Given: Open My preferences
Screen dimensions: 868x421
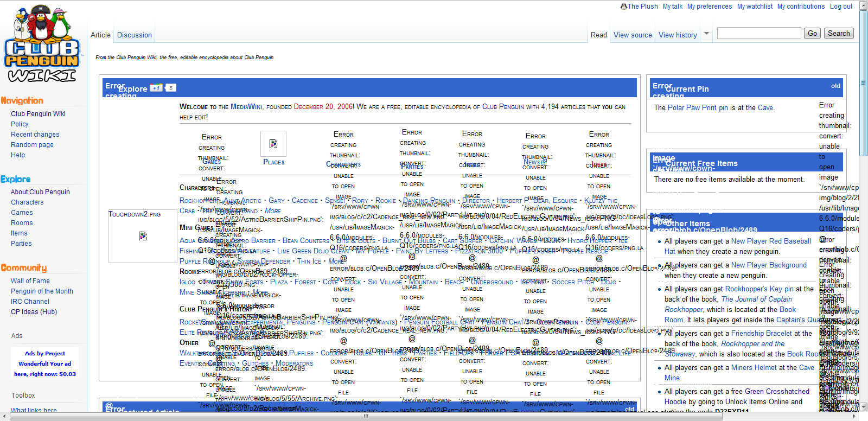Looking at the screenshot, I should [x=710, y=7].
